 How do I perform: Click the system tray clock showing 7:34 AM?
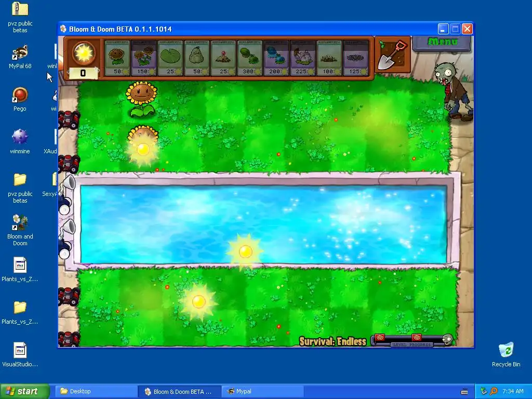point(513,391)
